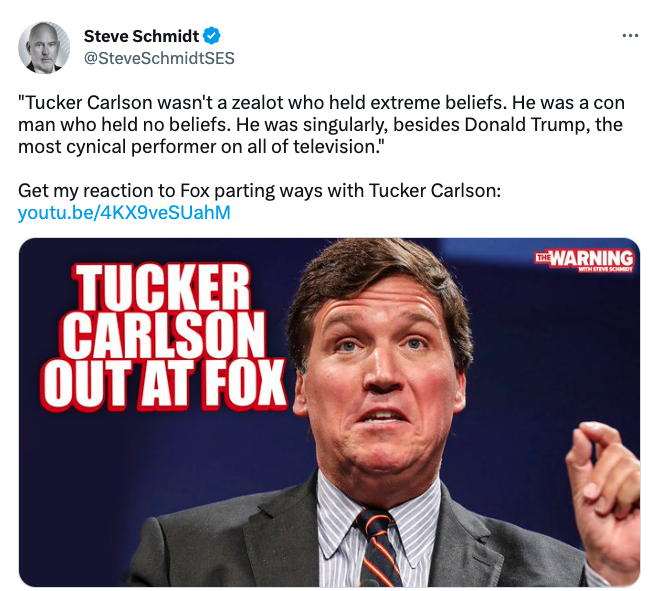Click The Warning logo on the thumbnail
This screenshot has width=652, height=591.
pos(584,260)
